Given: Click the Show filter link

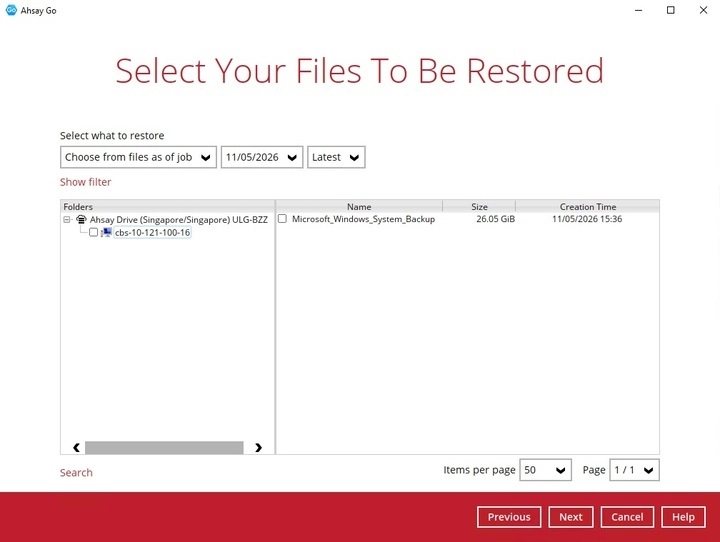Looking at the screenshot, I should pos(85,182).
